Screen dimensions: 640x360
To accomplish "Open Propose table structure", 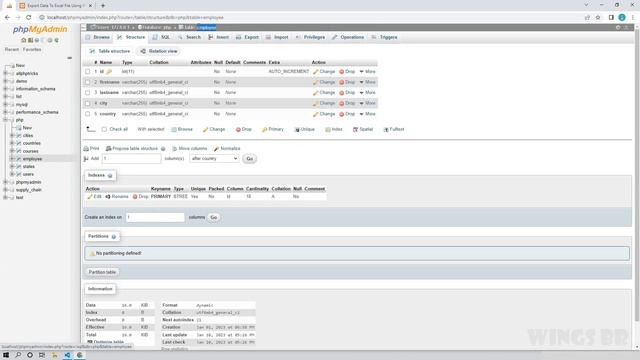I will click(132, 149).
